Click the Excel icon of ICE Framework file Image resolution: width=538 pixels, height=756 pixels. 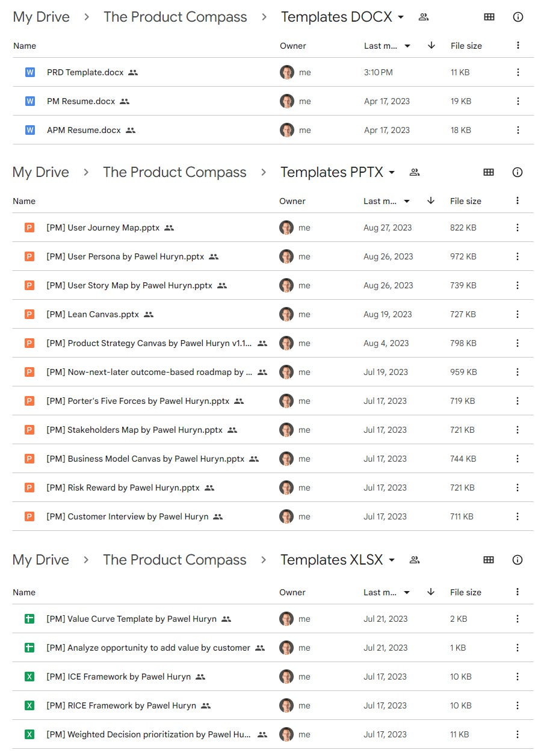click(x=29, y=677)
